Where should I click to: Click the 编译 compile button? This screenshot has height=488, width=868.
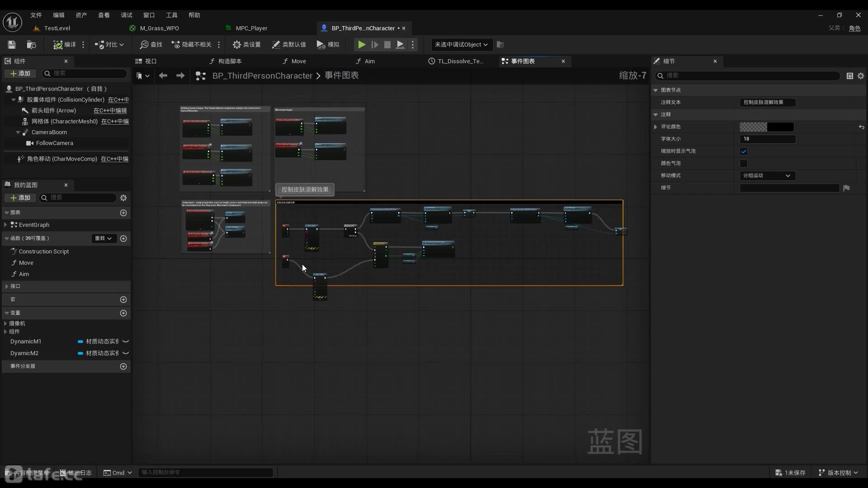pos(65,44)
